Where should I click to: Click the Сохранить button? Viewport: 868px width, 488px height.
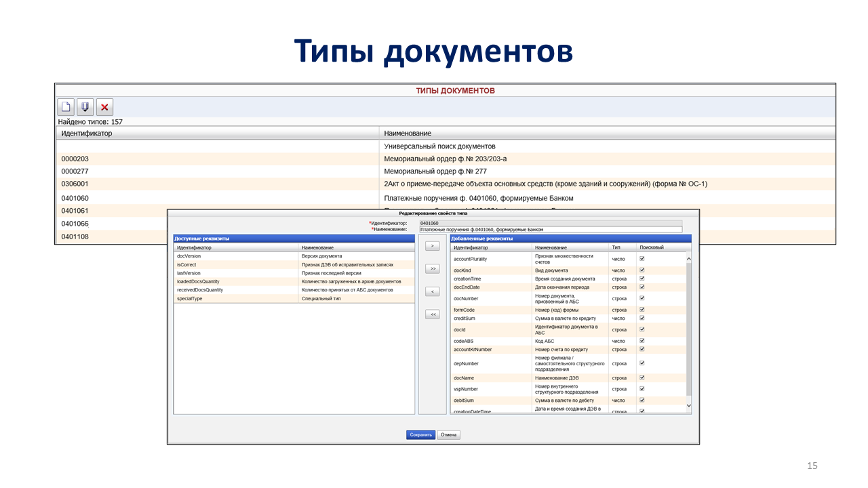420,434
